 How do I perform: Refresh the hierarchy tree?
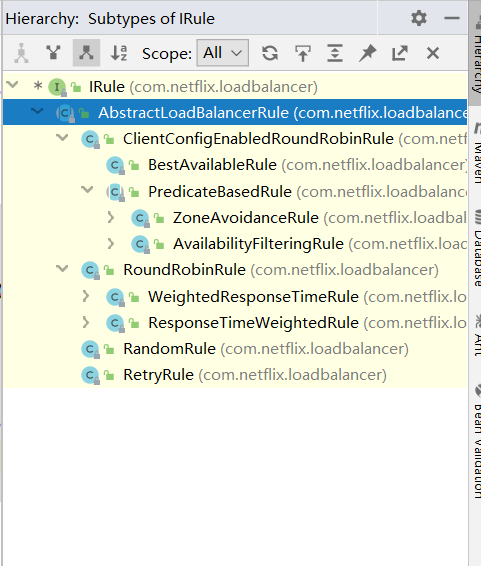pyautogui.click(x=270, y=53)
